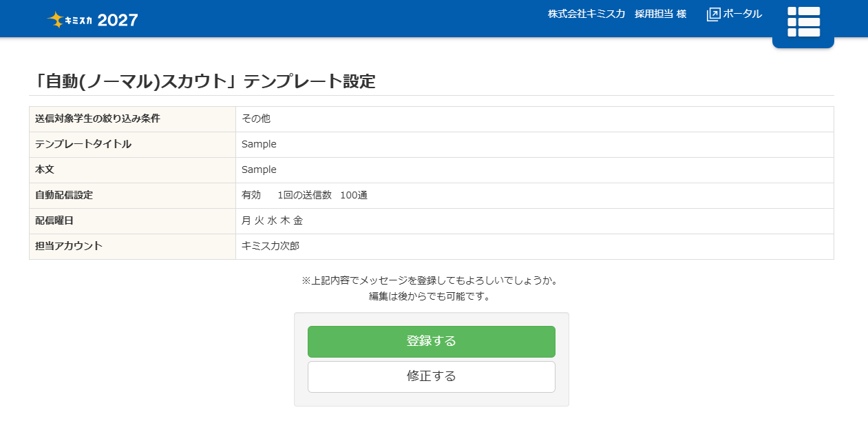Click the 有効 status text

[251, 195]
